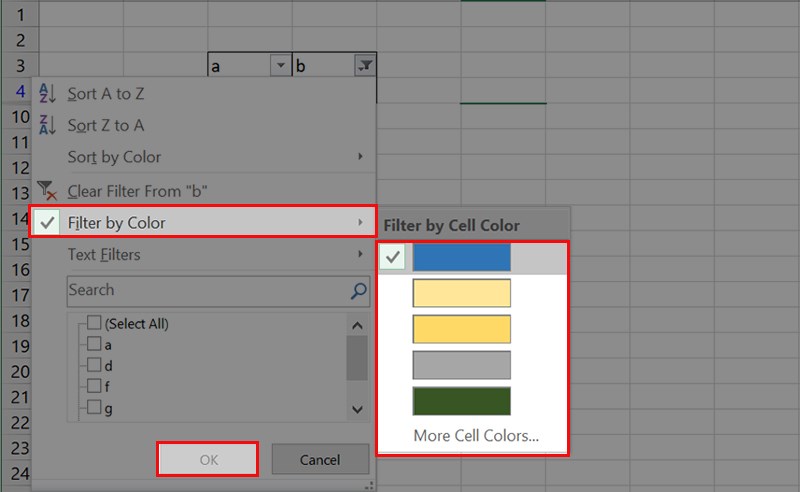Select Clear Filter From "b"
This screenshot has height=492, width=800.
point(203,191)
